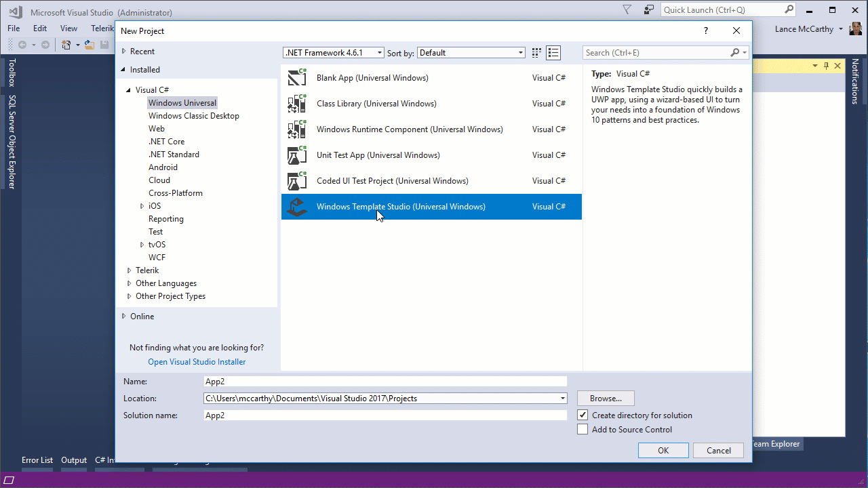The width and height of the screenshot is (868, 488).
Task: Collapse the Installed node
Action: 124,69
